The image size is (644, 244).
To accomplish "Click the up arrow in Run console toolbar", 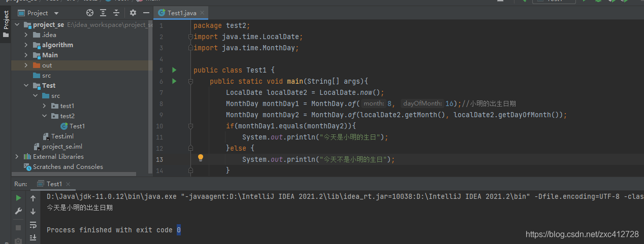I will [33, 198].
